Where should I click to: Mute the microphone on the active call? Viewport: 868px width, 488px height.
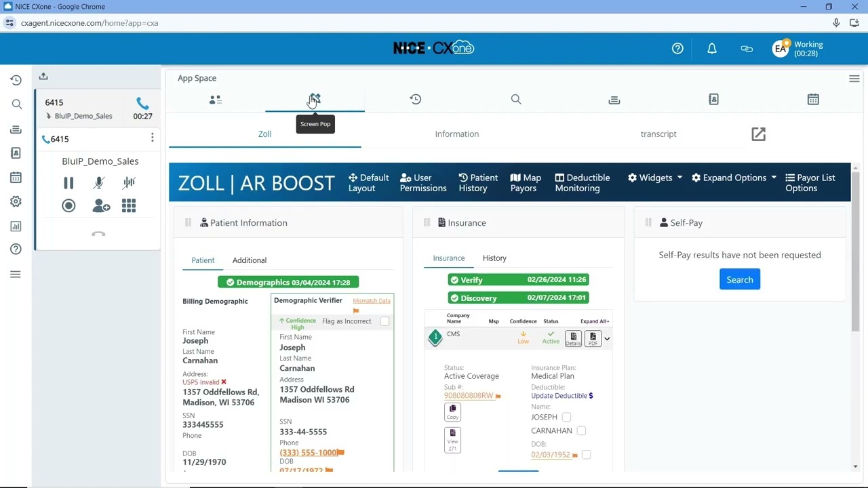coord(99,183)
